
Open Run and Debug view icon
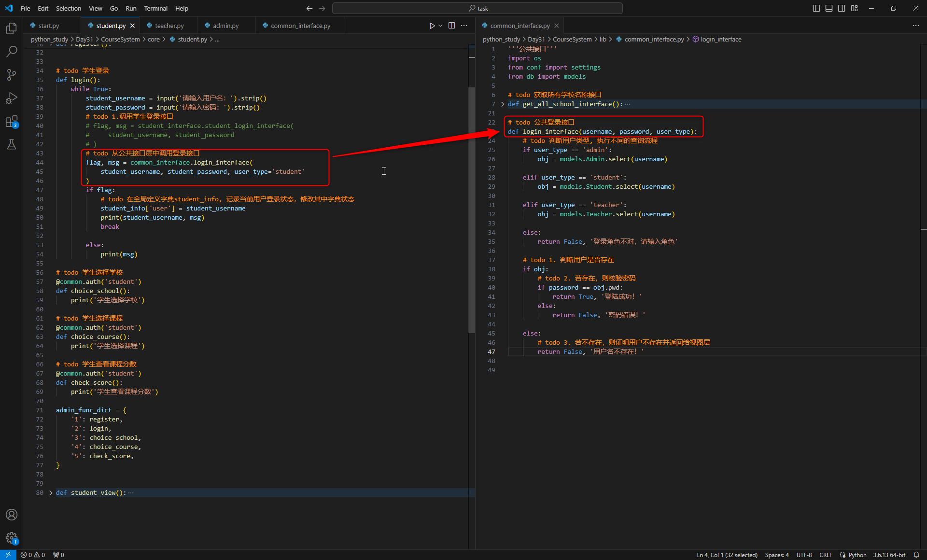pos(12,98)
